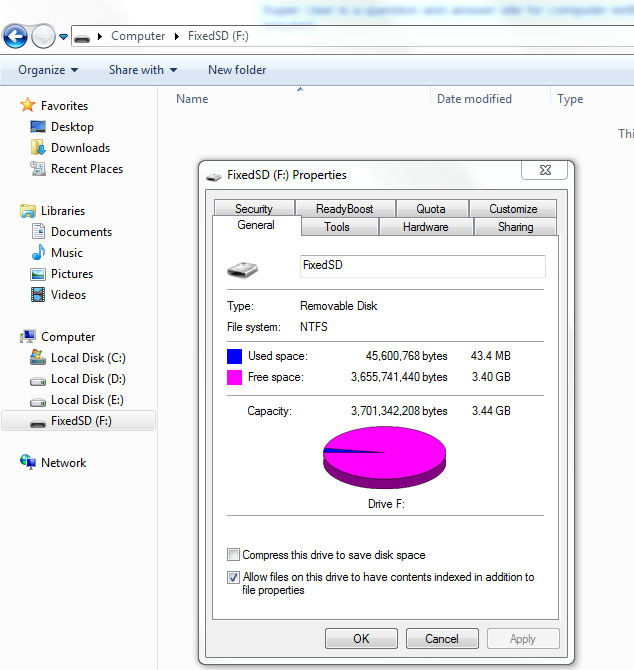Click the FixedSD volume label field
Image resolution: width=634 pixels, height=670 pixels.
click(x=423, y=266)
